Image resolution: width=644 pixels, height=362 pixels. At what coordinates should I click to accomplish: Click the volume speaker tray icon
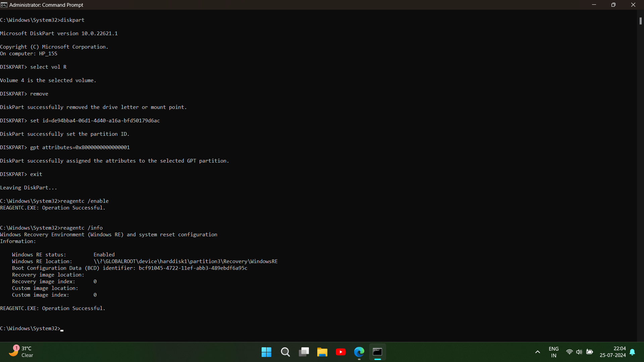pos(579,352)
